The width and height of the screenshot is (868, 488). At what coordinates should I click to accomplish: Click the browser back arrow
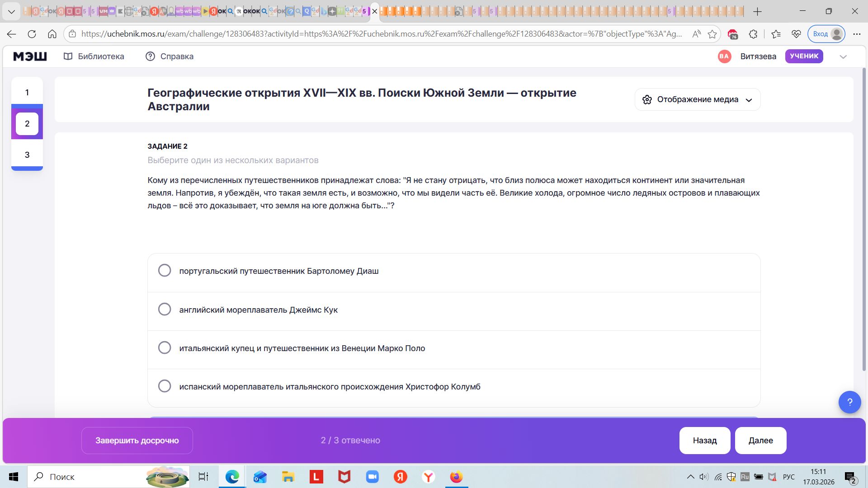(x=12, y=34)
